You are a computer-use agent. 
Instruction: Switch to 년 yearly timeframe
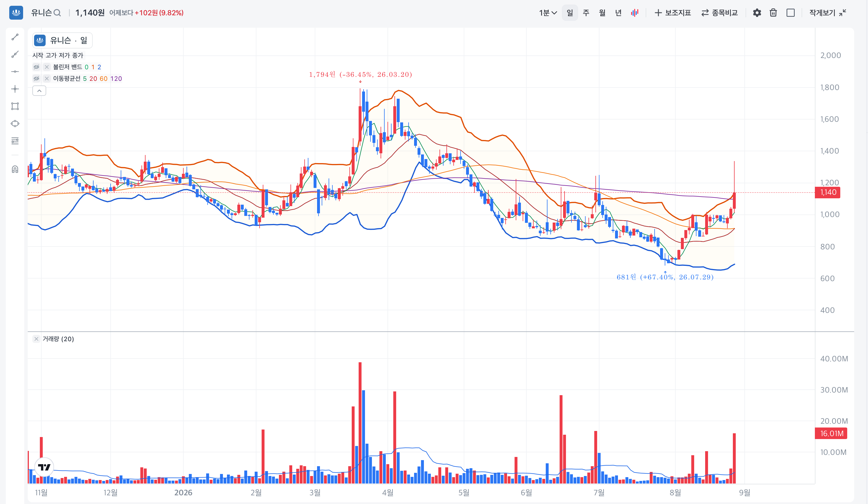pyautogui.click(x=618, y=13)
